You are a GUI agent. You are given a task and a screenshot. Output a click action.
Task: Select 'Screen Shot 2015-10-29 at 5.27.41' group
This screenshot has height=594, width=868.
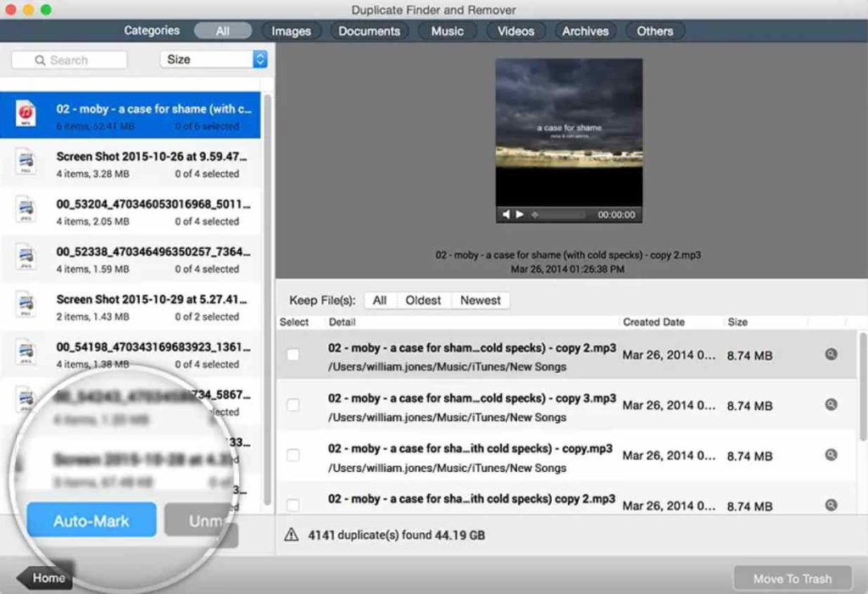(131, 306)
